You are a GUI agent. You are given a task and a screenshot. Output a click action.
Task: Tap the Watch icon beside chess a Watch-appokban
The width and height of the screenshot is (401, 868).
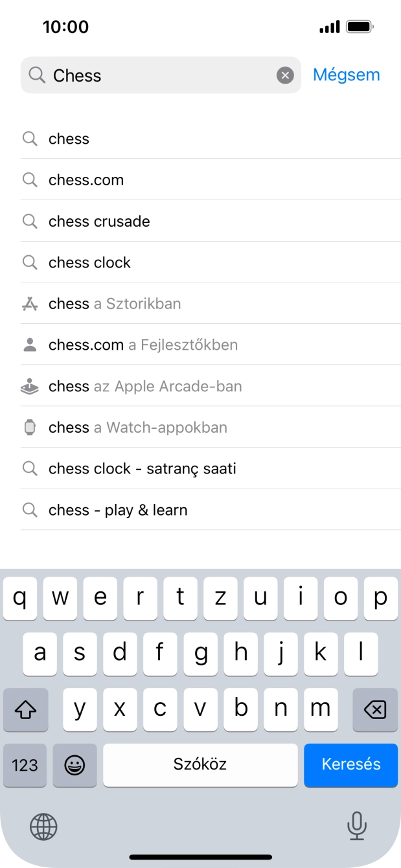[x=30, y=428]
